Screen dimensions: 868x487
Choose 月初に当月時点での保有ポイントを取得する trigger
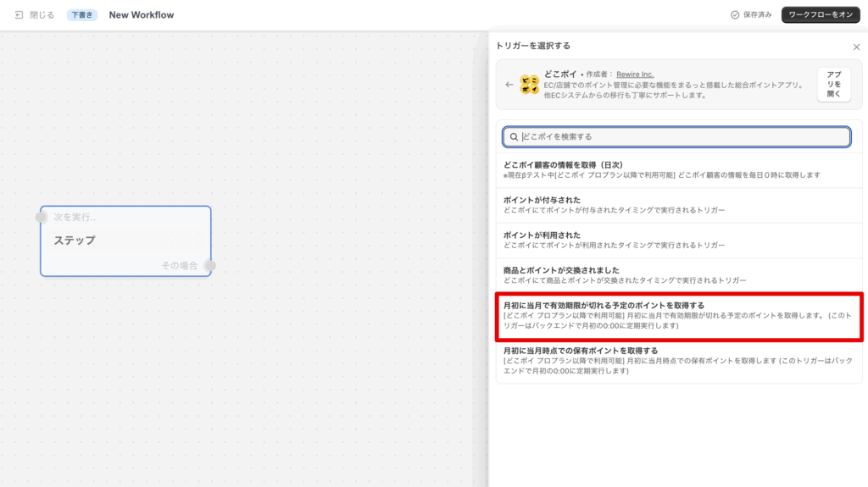click(x=678, y=360)
